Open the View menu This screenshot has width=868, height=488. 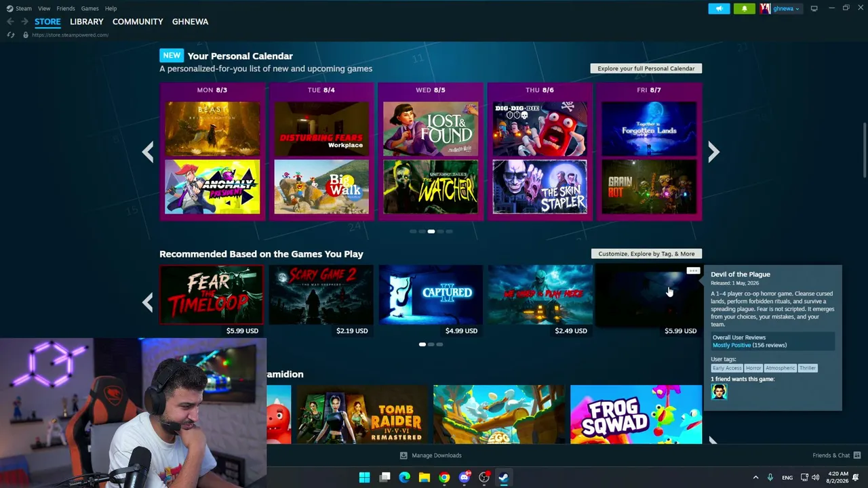pyautogui.click(x=44, y=8)
